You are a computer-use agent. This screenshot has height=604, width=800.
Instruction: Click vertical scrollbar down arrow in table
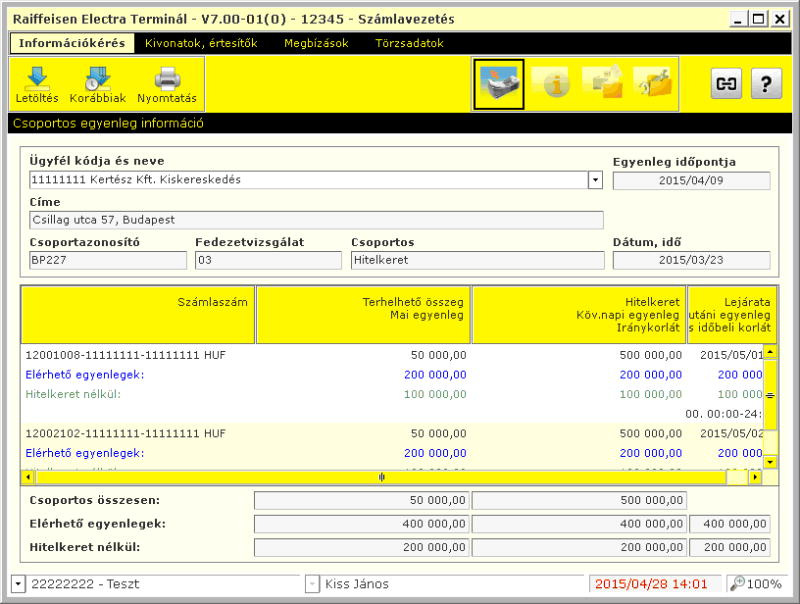tap(770, 462)
